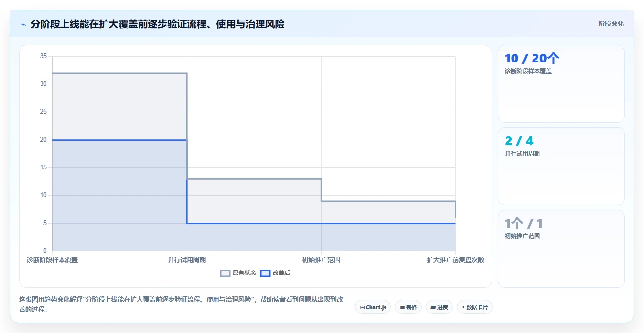Click x-axis label 扩大推广前复盘次数
Image resolution: width=644 pixels, height=333 pixels.
[455, 260]
